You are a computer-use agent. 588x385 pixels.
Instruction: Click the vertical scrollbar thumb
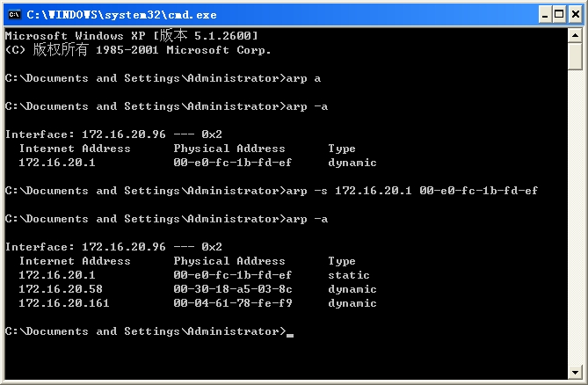[575, 56]
